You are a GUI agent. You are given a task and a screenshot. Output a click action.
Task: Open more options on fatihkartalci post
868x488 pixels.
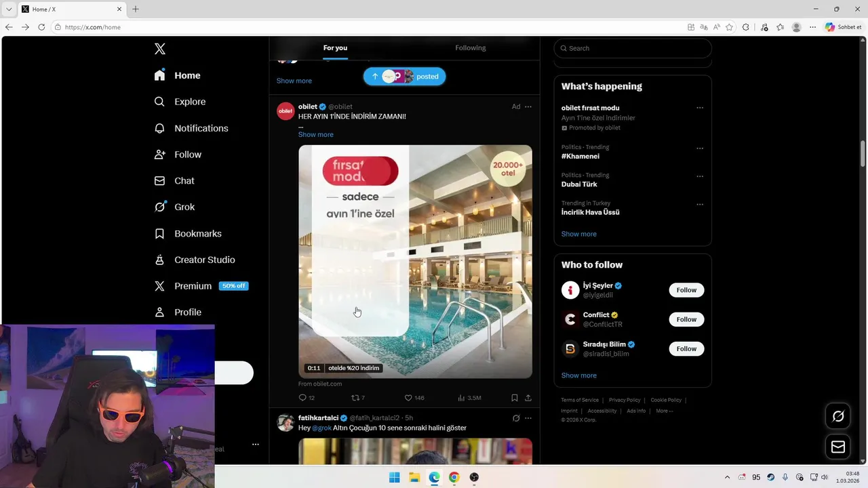528,418
